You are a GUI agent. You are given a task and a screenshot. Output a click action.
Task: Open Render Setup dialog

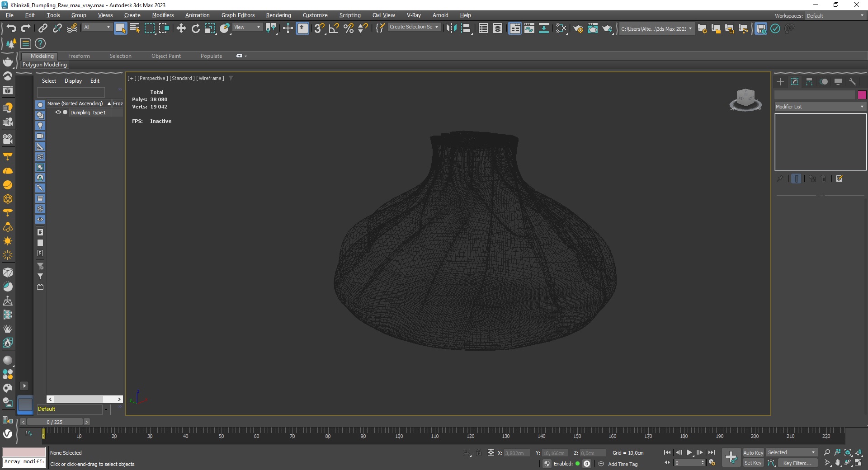pos(578,28)
